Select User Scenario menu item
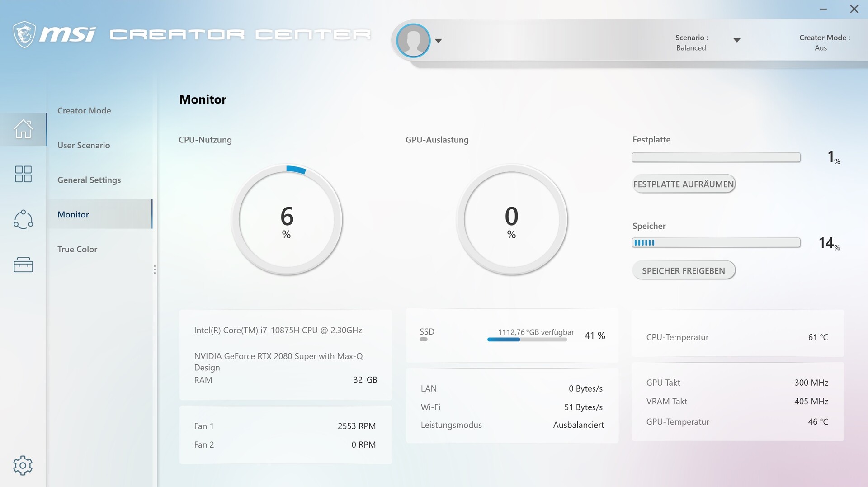The image size is (868, 487). point(84,145)
